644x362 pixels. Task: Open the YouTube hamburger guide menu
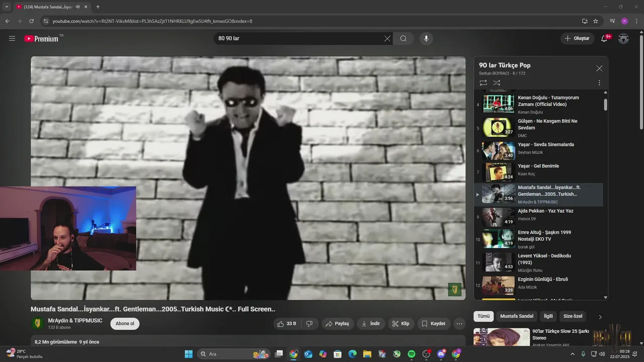coord(12,38)
